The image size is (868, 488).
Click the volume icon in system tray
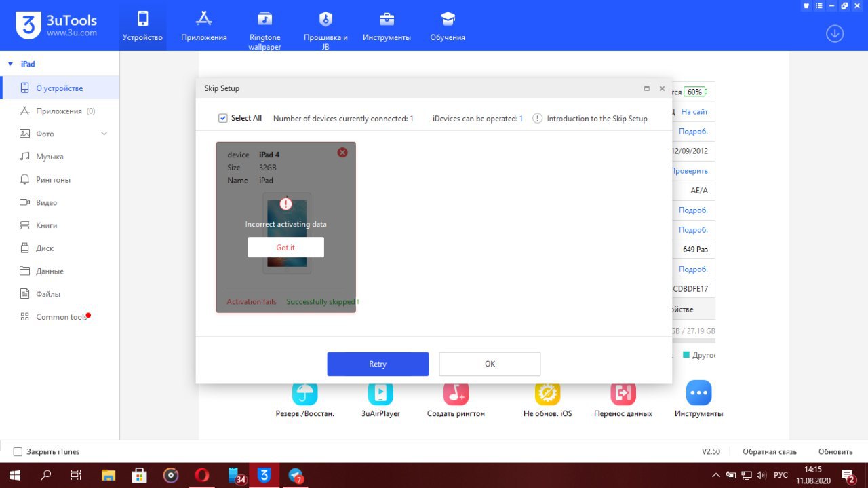761,475
